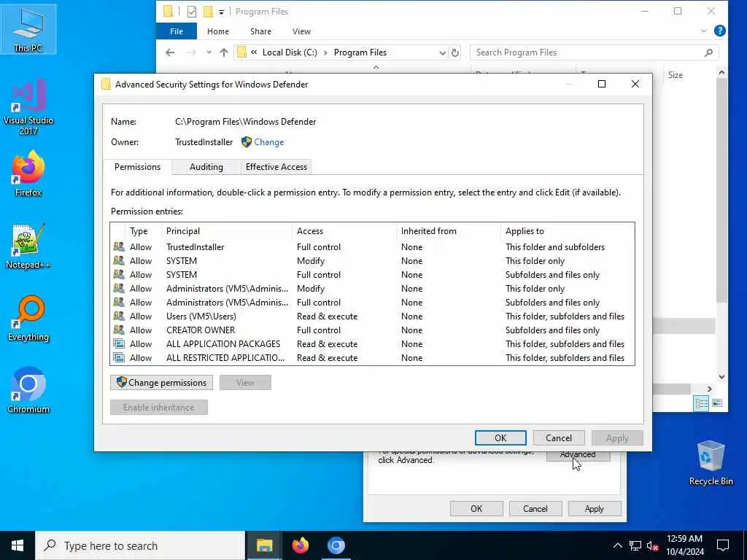This screenshot has height=560, width=747.
Task: Click OK in Advanced Security Settings
Action: 500,438
